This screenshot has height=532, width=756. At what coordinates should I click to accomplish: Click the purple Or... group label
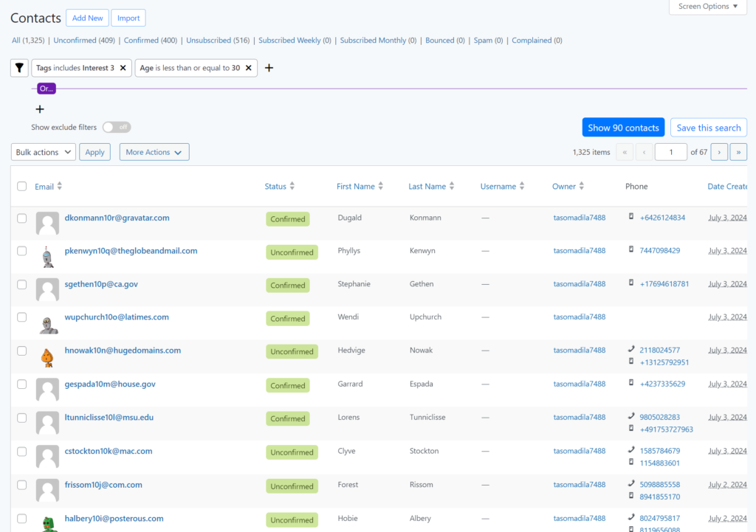pos(47,89)
